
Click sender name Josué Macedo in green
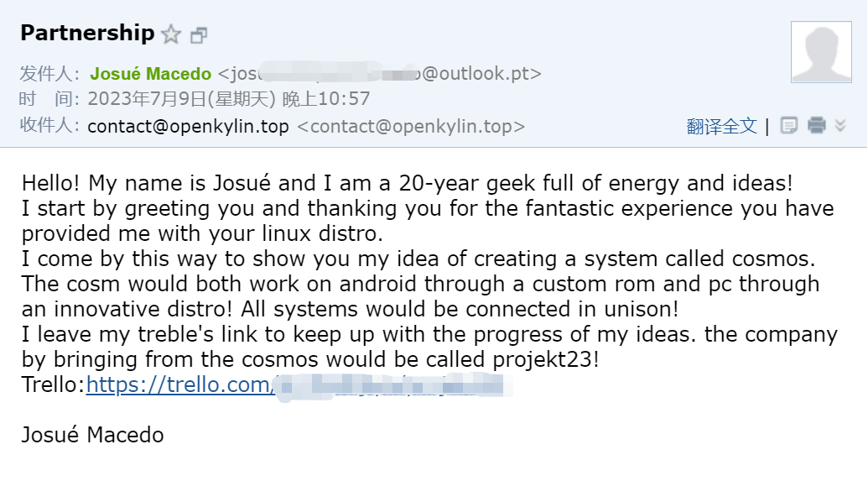(151, 74)
